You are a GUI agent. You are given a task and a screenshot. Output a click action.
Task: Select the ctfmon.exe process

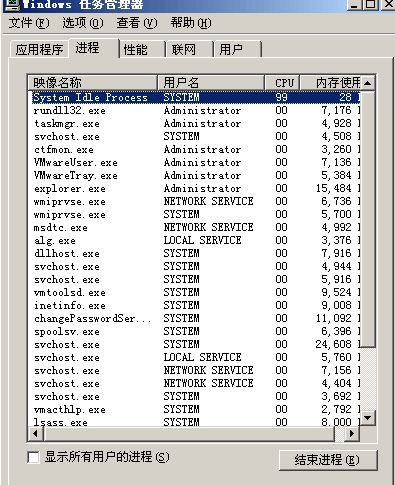click(x=196, y=149)
